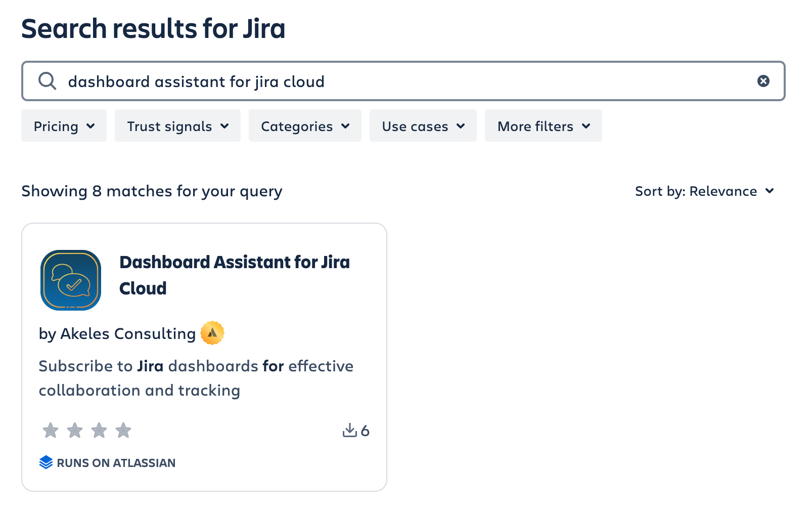Image resolution: width=812 pixels, height=513 pixels.
Task: Click the second rating star
Action: click(75, 431)
